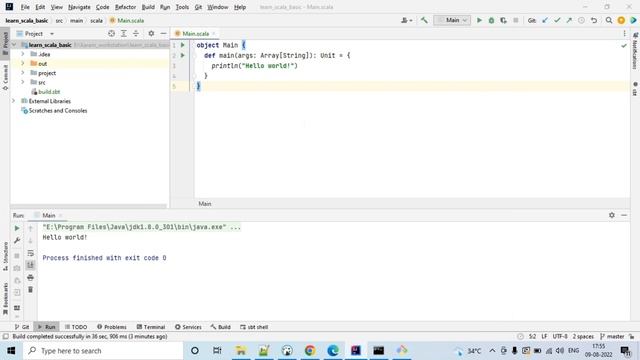Open the Tools menu
The width and height of the screenshot is (640, 360).
point(182,7)
